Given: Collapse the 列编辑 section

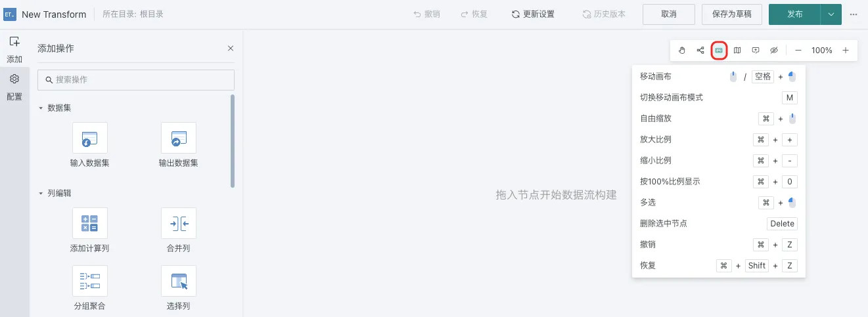Looking at the screenshot, I should [41, 194].
